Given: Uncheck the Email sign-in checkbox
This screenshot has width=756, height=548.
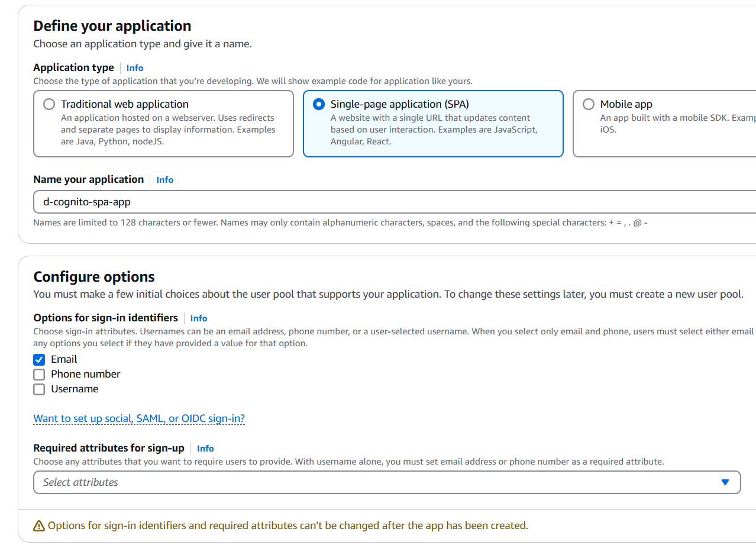Looking at the screenshot, I should (39, 360).
